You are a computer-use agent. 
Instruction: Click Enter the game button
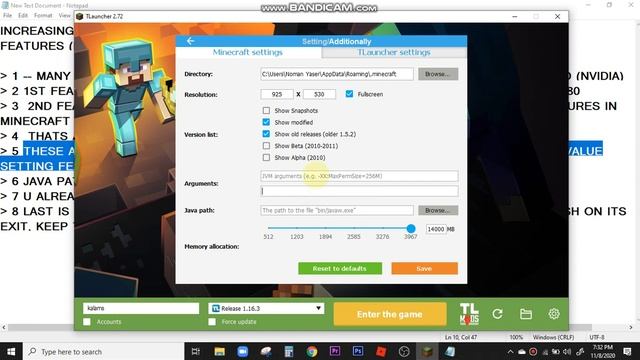pos(390,314)
